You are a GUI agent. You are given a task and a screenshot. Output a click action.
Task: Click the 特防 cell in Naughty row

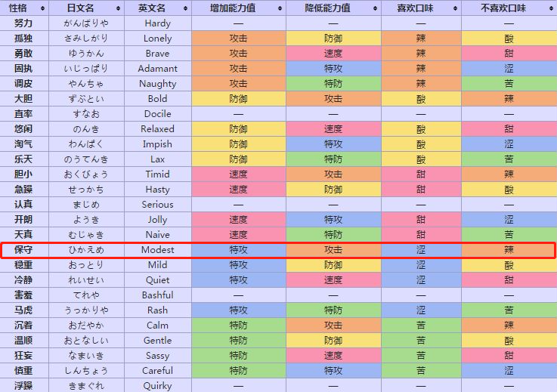pos(333,84)
